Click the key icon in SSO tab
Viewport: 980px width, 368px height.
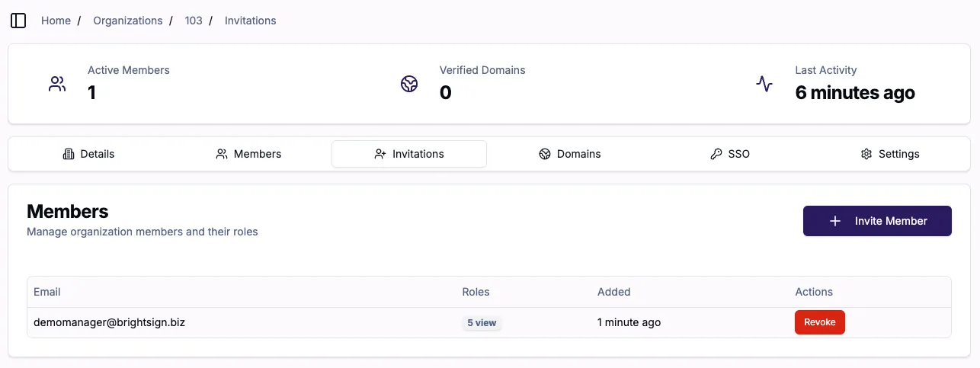[716, 154]
